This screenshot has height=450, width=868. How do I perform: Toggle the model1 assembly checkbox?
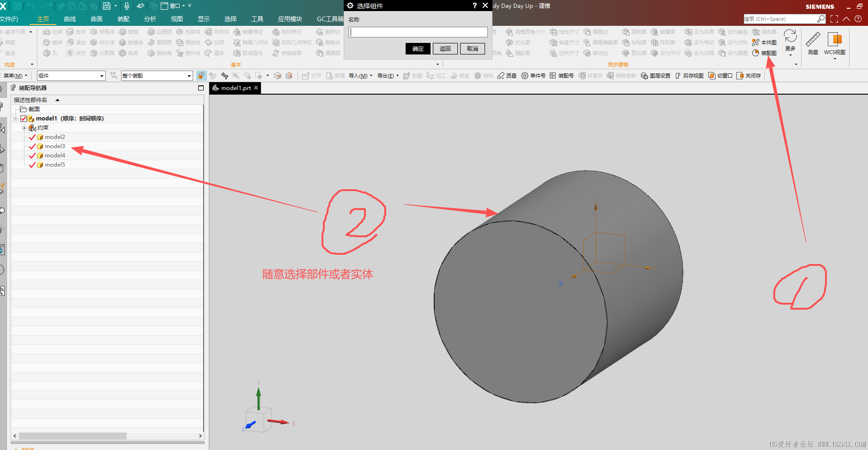coord(24,119)
